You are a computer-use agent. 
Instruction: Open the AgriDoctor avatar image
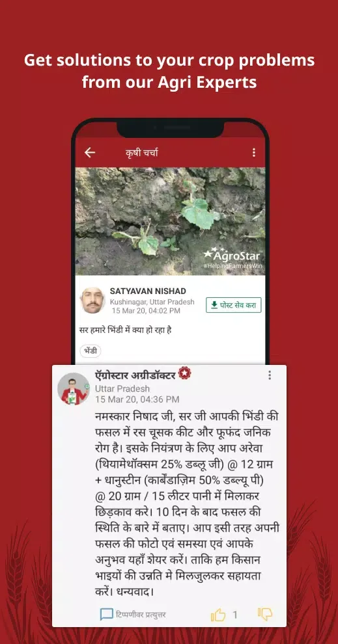(73, 388)
